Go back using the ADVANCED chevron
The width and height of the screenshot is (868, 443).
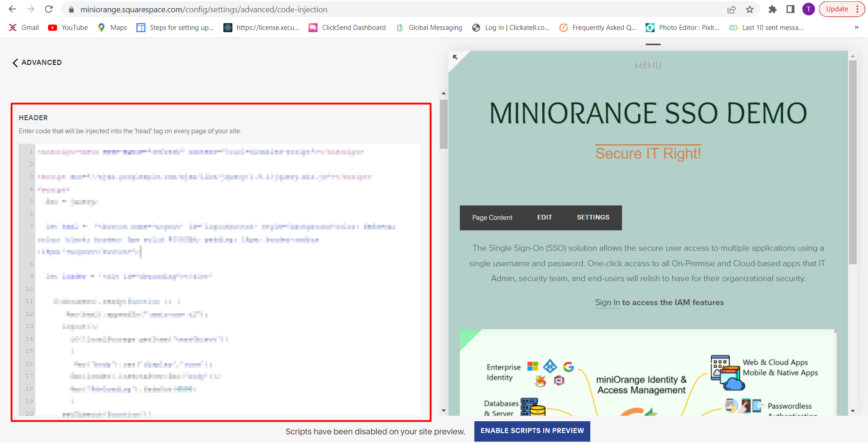[15, 63]
